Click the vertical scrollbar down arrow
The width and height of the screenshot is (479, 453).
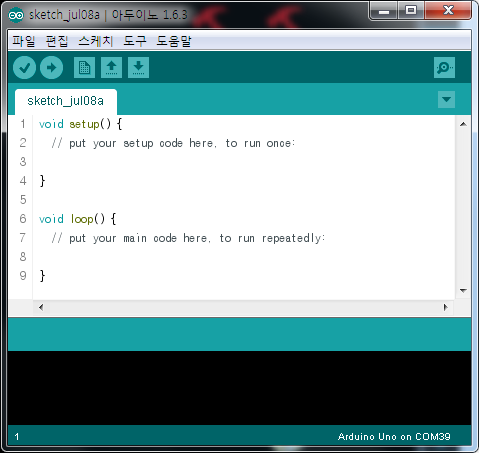(x=463, y=291)
